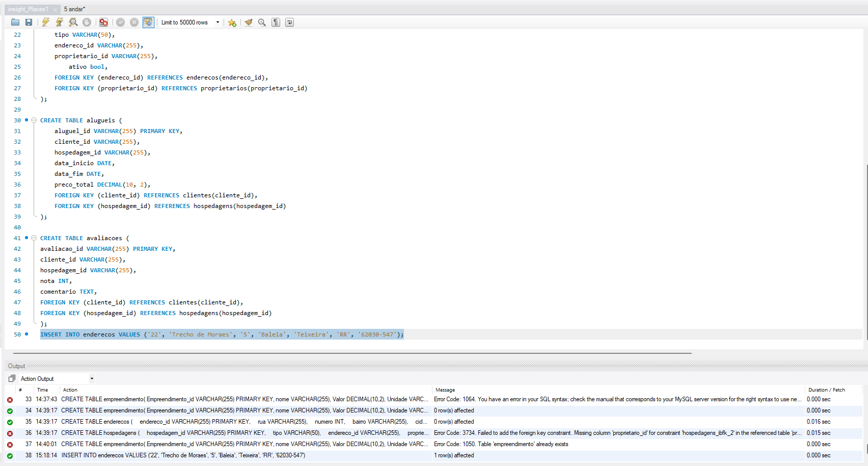
Task: Toggle word wrapping icon
Action: [290, 22]
